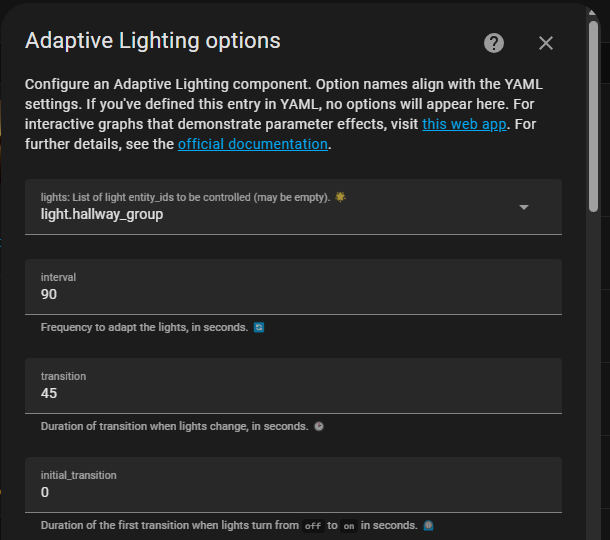Open the official documentation link

(253, 144)
